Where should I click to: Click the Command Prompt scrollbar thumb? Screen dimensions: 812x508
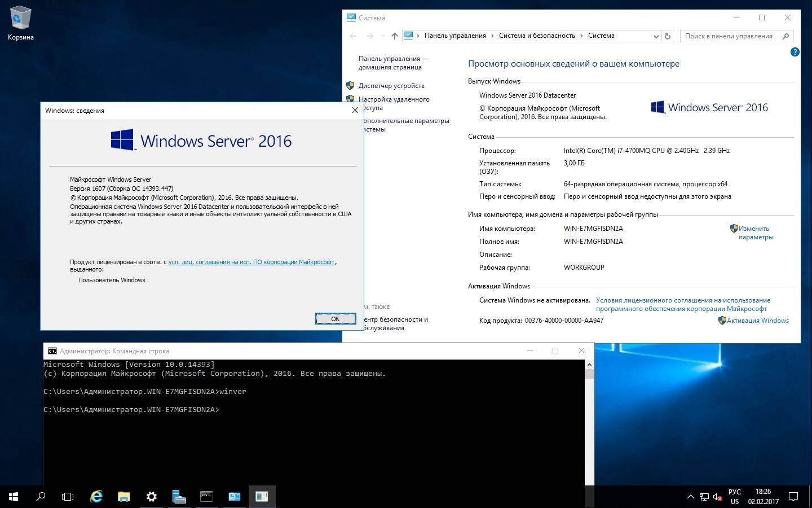pos(589,374)
